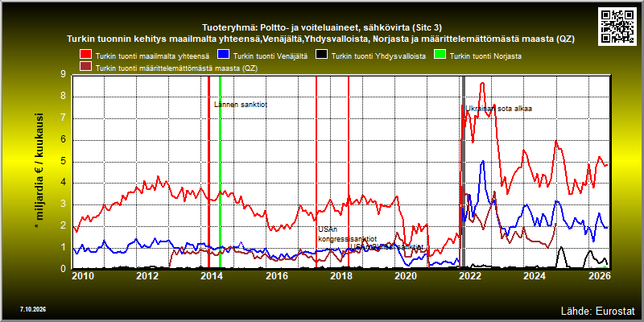
Task: Click legend label 'Turkin tuonti maailmalta yhteensä'
Action: pos(152,56)
